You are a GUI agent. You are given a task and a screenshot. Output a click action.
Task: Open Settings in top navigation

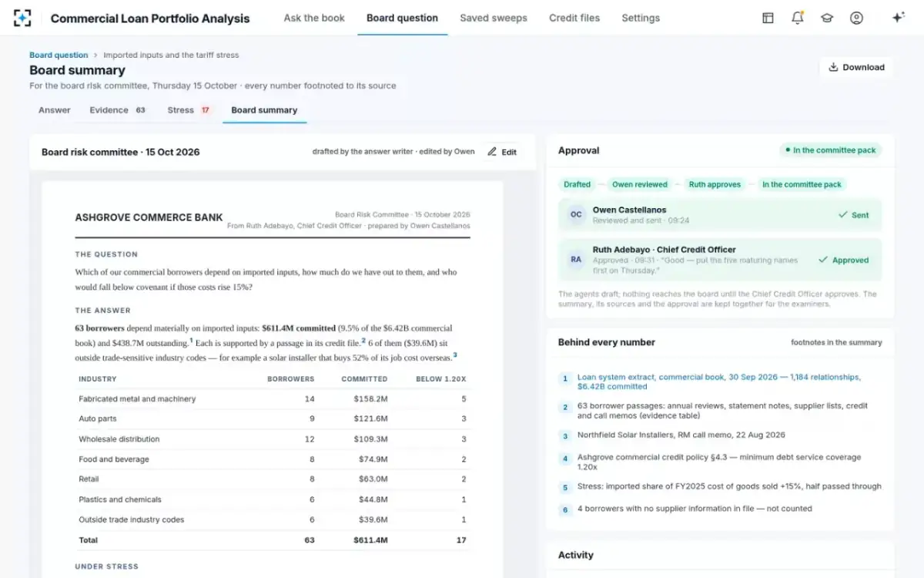[x=641, y=18]
